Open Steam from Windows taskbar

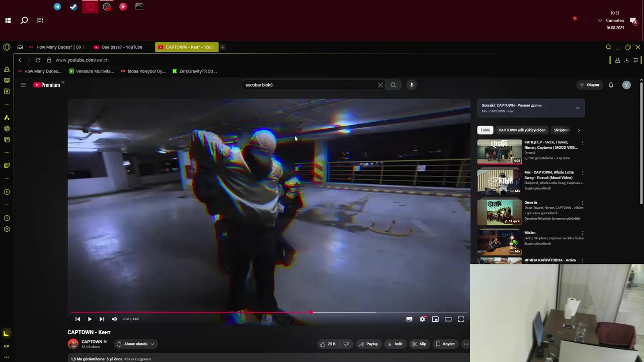(73, 7)
